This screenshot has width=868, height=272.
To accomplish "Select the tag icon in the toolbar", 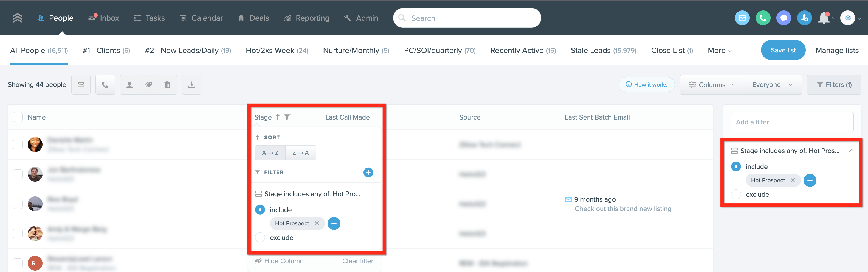I will tap(148, 84).
